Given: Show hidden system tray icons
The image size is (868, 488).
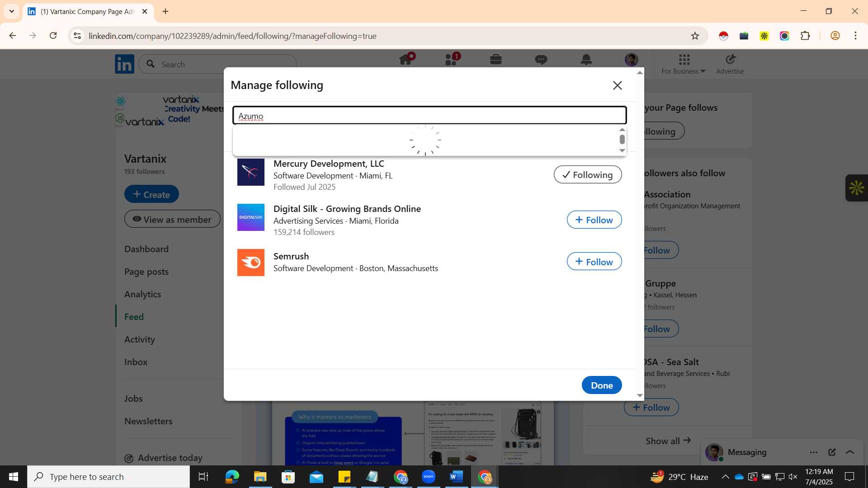Looking at the screenshot, I should [725, 477].
